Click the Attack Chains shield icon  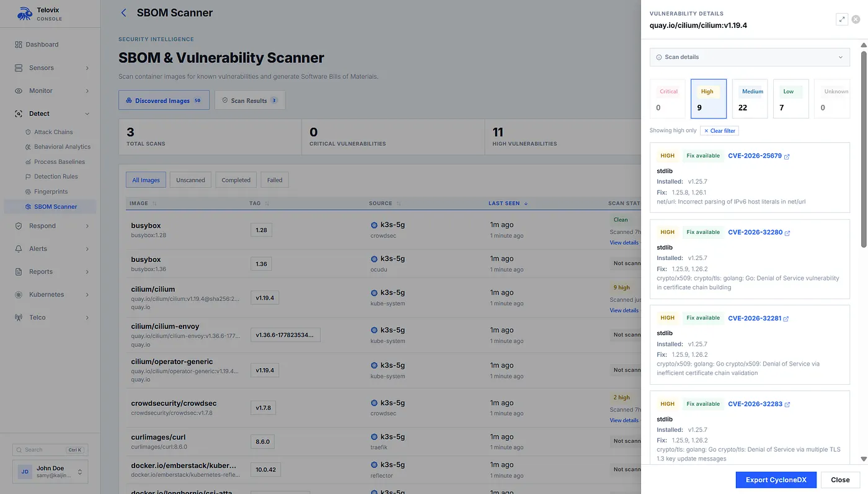pos(28,132)
